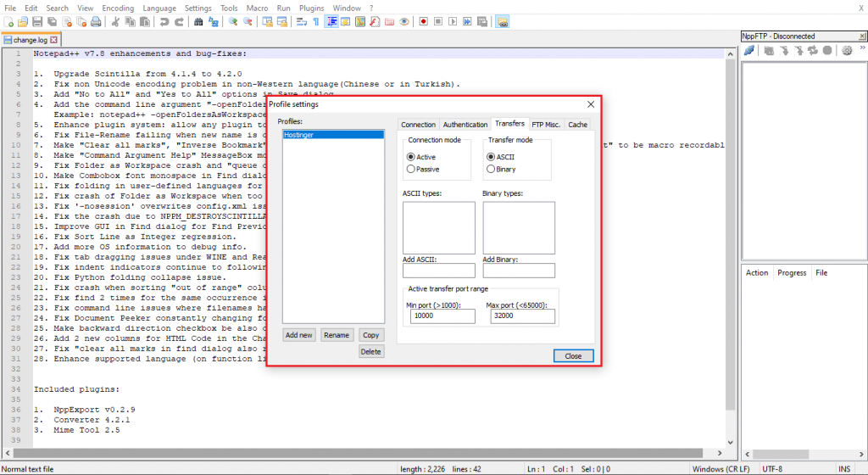The height and width of the screenshot is (475, 868).
Task: Open the Function List toolbar icon
Action: pyautogui.click(x=375, y=21)
